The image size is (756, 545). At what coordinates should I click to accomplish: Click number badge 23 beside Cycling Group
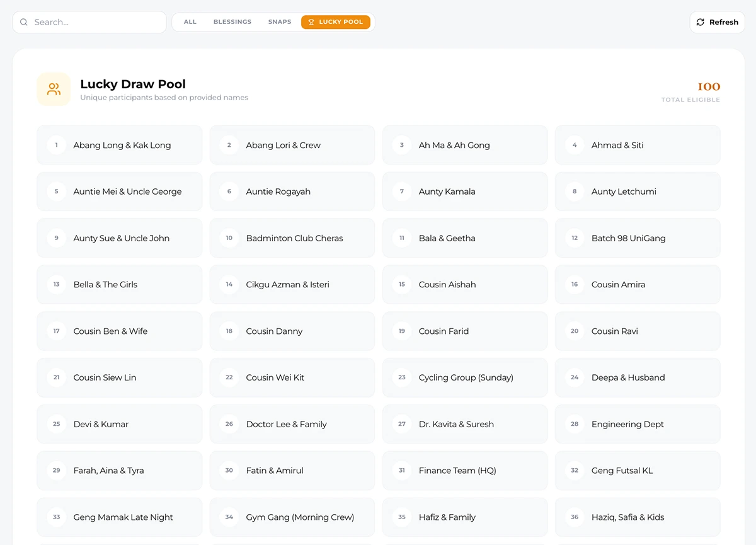pos(402,377)
